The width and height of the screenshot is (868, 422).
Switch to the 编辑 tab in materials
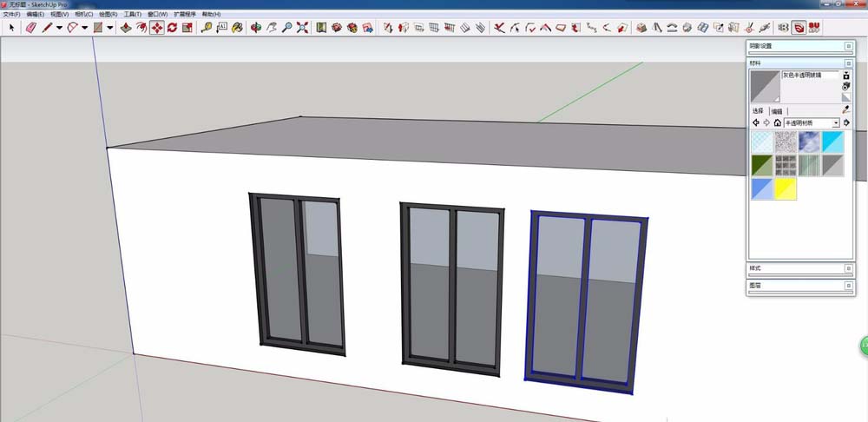777,111
